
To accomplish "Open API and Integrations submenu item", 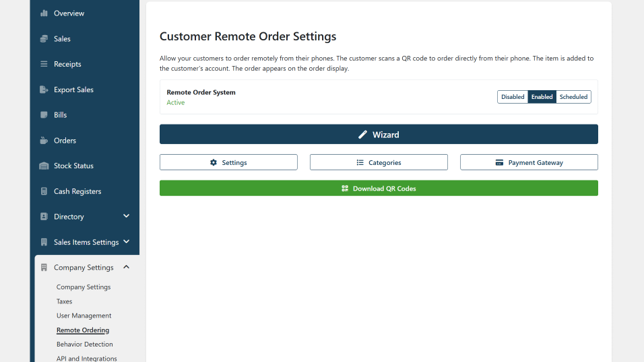I will pos(87,359).
